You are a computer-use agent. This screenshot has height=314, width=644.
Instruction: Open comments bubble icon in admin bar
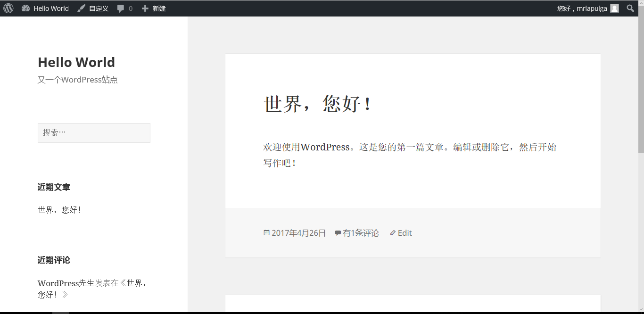[121, 8]
